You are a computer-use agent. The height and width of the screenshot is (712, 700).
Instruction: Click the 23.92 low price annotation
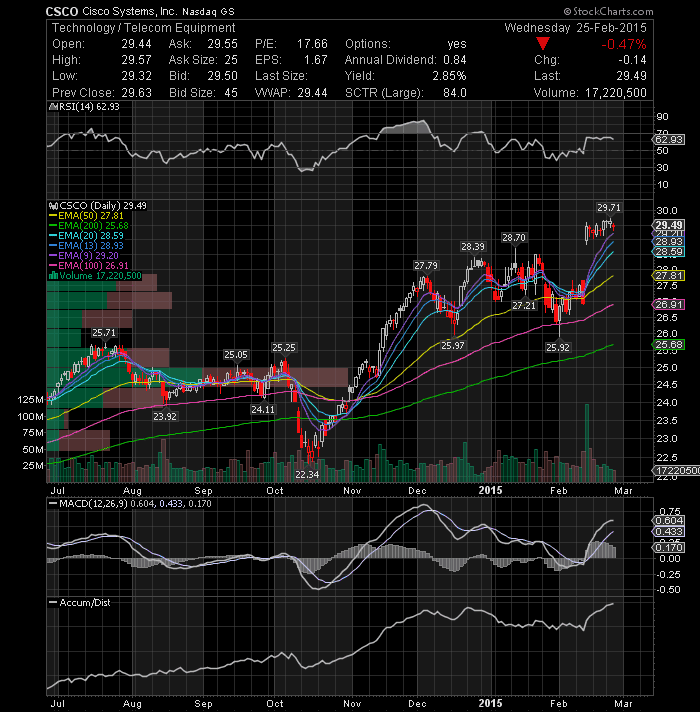(x=165, y=416)
